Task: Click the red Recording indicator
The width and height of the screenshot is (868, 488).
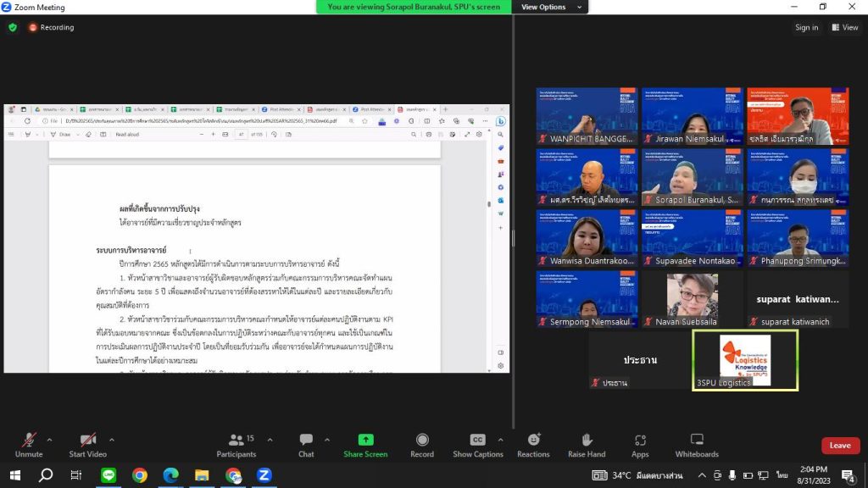Action: pyautogui.click(x=52, y=27)
